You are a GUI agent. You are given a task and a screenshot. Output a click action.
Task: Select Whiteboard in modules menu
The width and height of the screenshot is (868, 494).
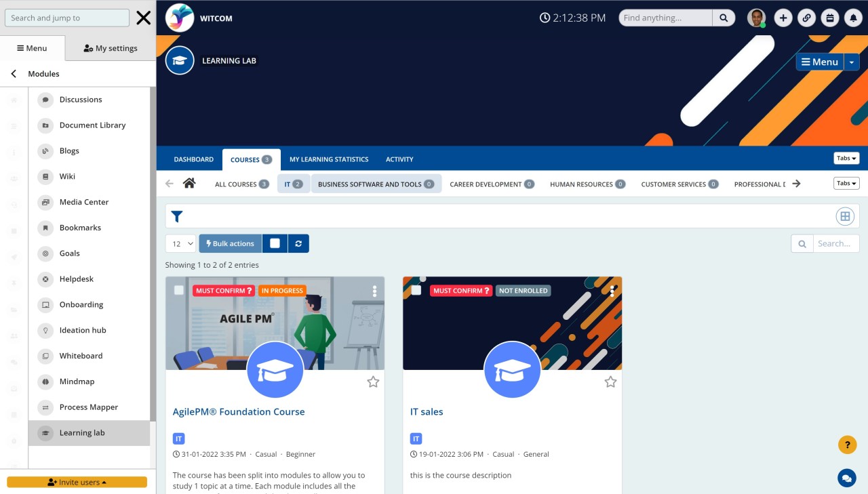point(81,356)
